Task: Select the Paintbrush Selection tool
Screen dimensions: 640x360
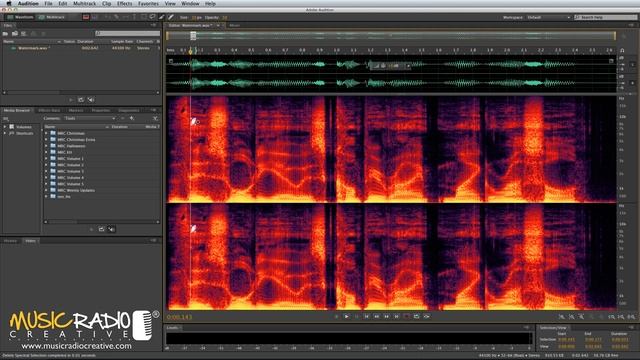Action: 162,17
